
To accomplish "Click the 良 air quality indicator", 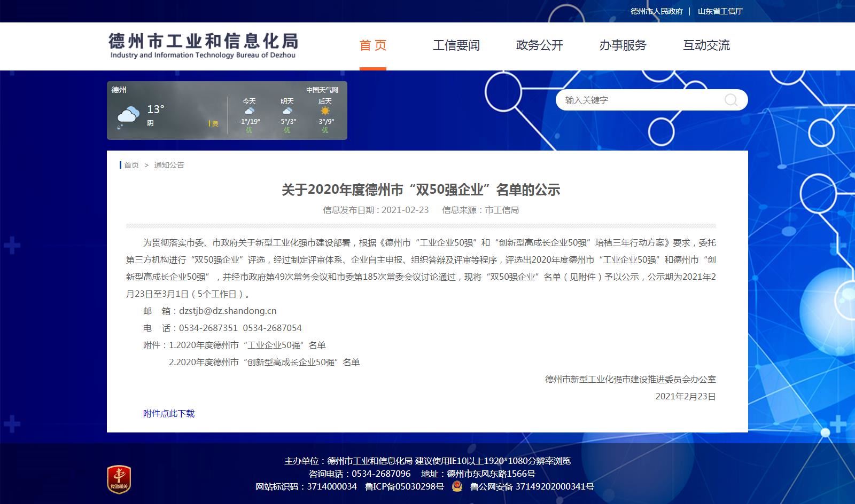I will click(x=214, y=123).
